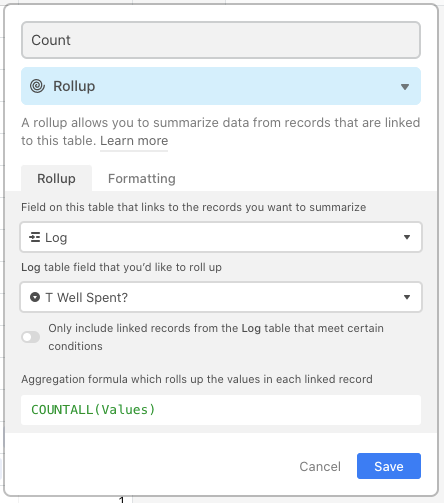444x503 pixels.
Task: Open the Learn more link
Action: (x=134, y=141)
